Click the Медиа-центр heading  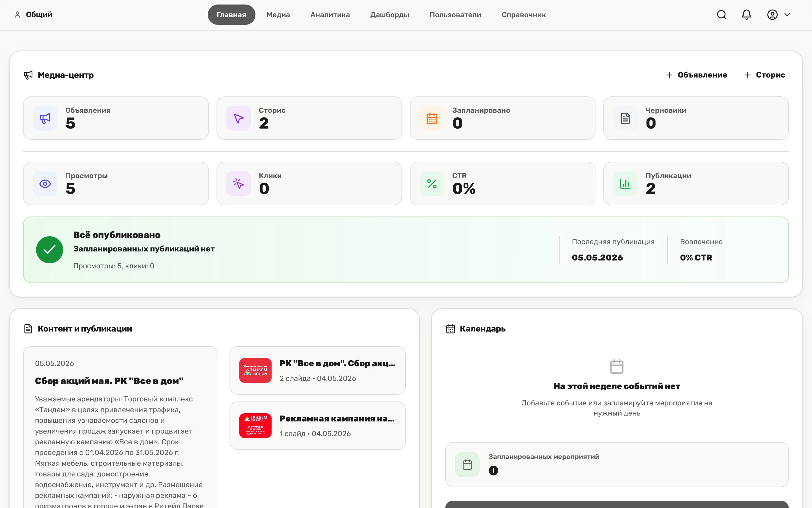66,75
